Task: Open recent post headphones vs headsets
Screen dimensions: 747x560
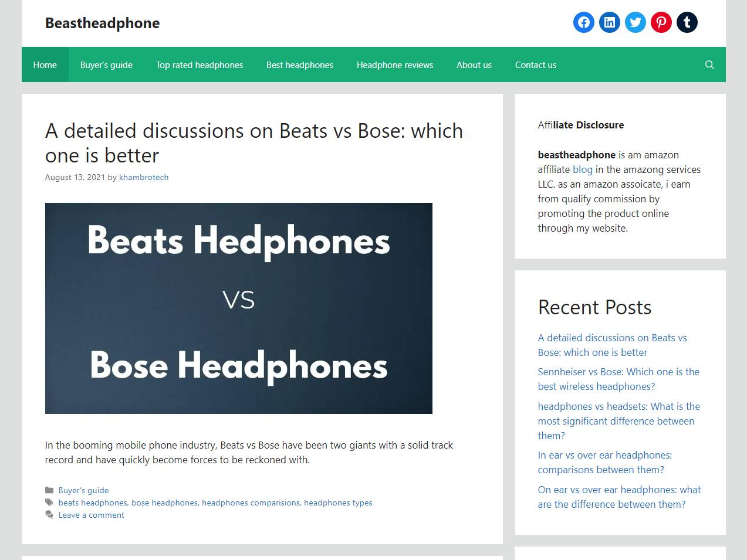Action: point(618,420)
